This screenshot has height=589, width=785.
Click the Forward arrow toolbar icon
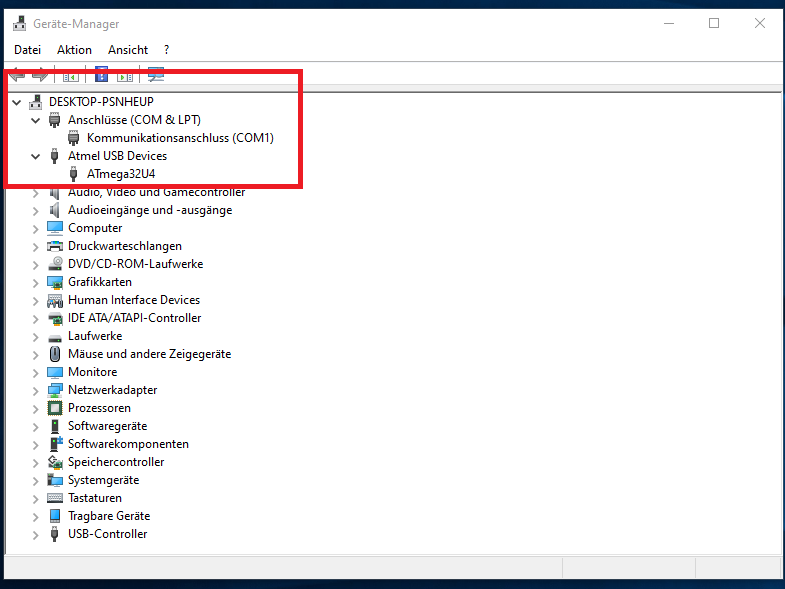(x=40, y=76)
